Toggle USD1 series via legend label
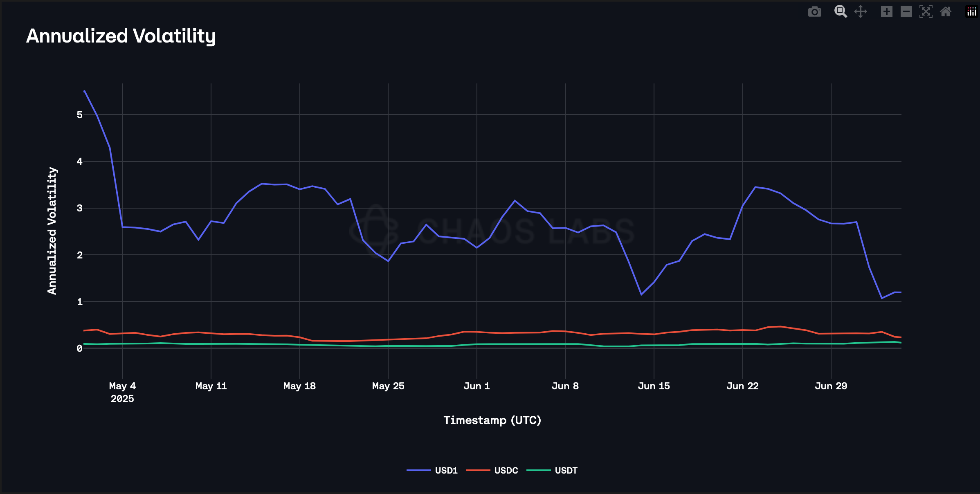Viewport: 980px width, 494px height. (446, 470)
